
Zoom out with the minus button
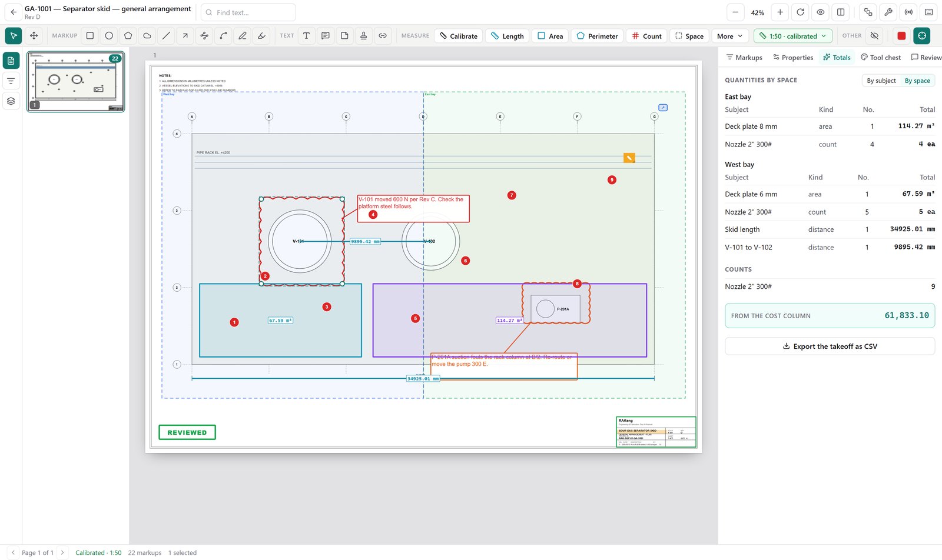[735, 12]
